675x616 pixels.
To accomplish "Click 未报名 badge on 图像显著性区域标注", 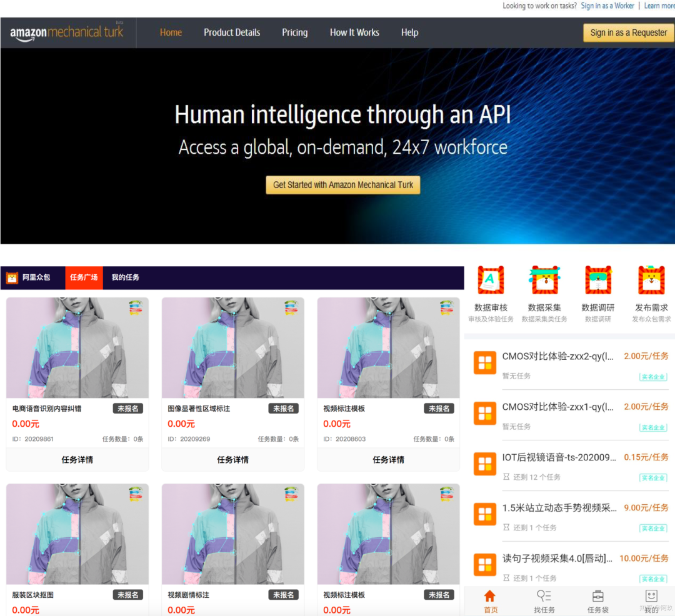I will (x=283, y=409).
